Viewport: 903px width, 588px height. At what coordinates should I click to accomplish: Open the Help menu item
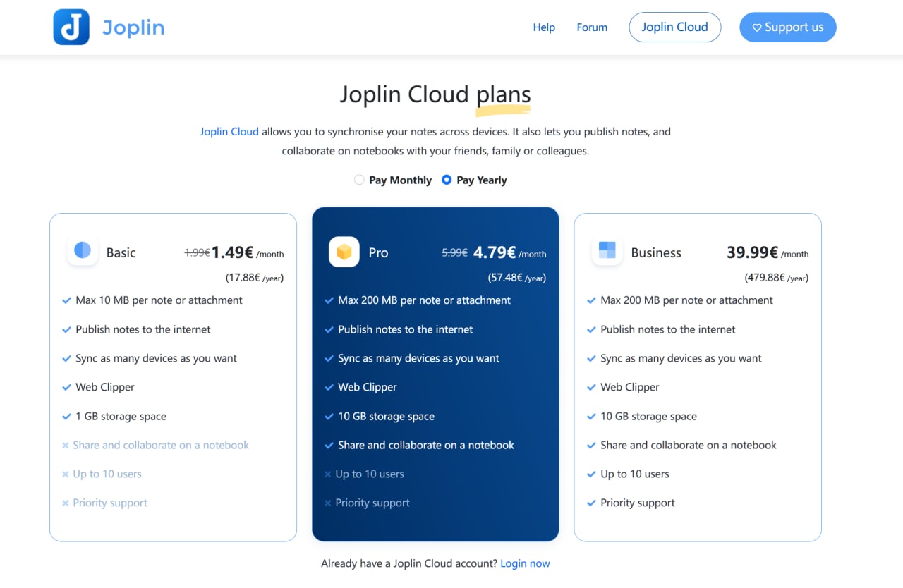(x=544, y=27)
